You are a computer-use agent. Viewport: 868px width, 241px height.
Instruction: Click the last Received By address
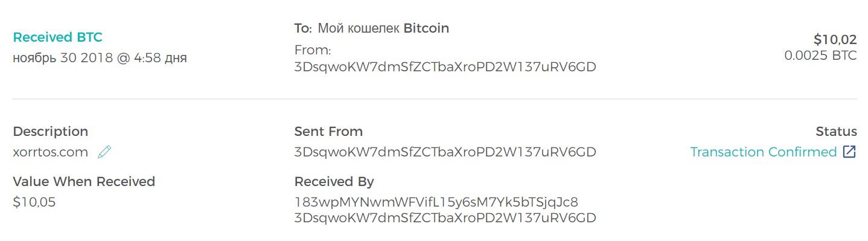point(445,217)
